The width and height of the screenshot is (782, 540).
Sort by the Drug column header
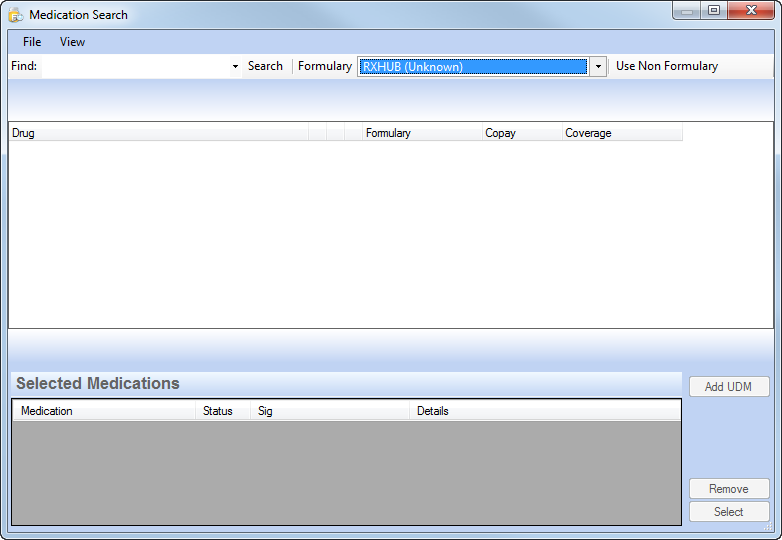pos(159,133)
